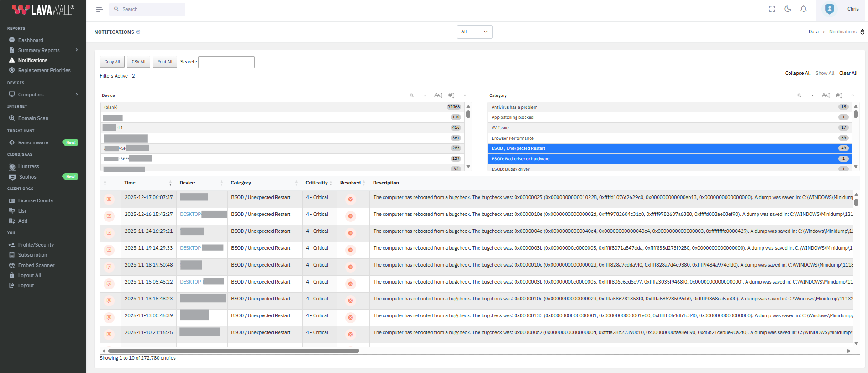Enter fullscreen mode via header icon
Screen dimensions: 868x373
tap(772, 9)
